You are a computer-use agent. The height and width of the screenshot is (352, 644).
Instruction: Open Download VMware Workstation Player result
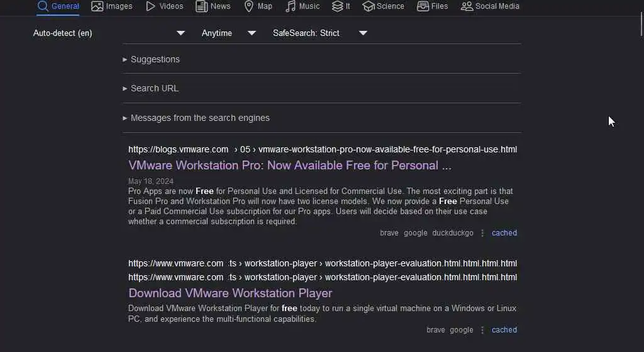[x=230, y=293]
